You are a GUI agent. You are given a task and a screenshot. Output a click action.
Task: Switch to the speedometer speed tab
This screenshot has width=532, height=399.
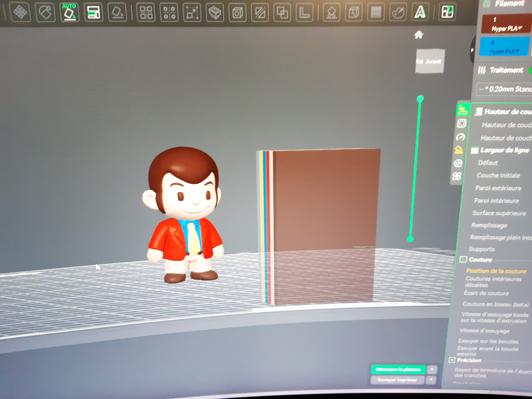pos(461,137)
